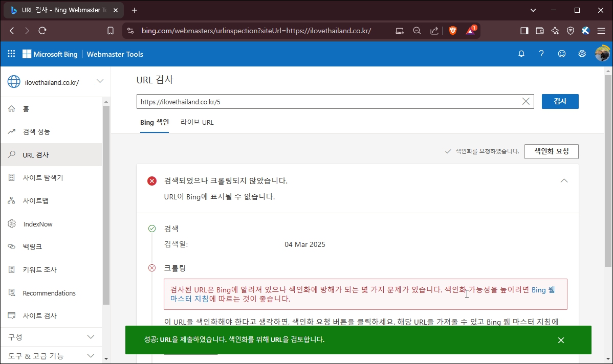Open the help question mark icon
Screen dimensions: 613x364
click(541, 54)
